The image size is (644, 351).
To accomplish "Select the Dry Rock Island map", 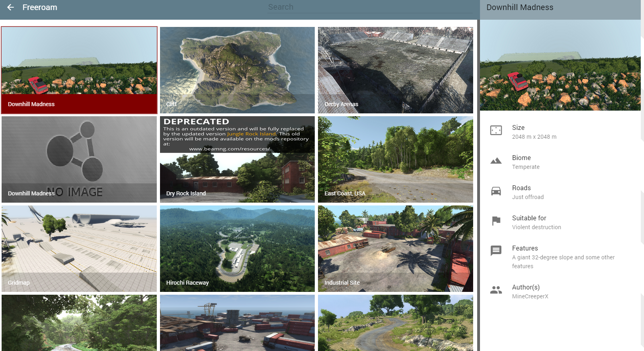I will coord(237,159).
